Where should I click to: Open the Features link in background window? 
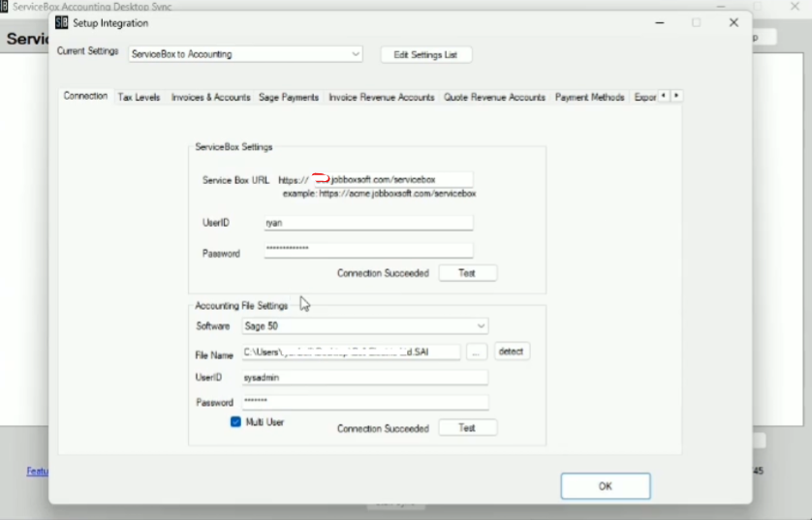click(x=37, y=471)
